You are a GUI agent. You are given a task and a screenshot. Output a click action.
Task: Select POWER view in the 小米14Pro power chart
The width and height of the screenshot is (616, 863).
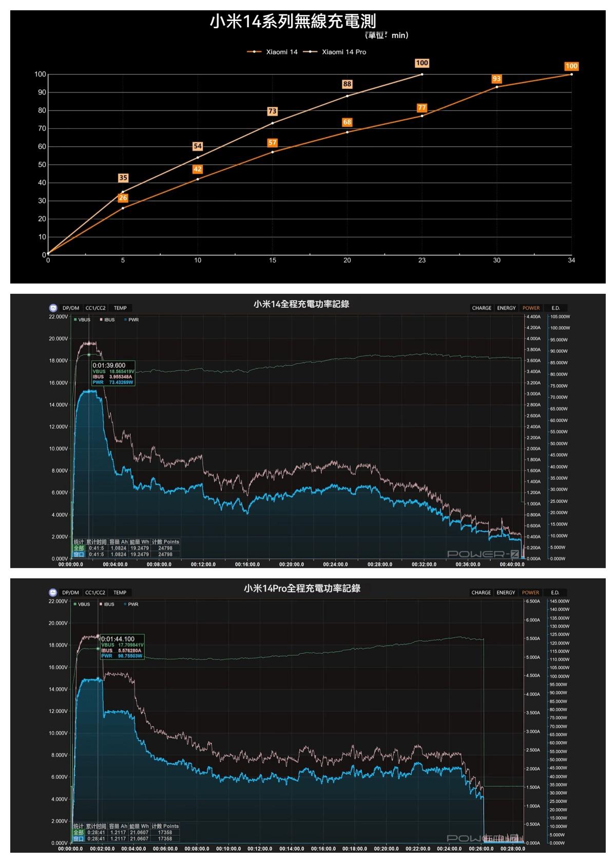pyautogui.click(x=530, y=593)
